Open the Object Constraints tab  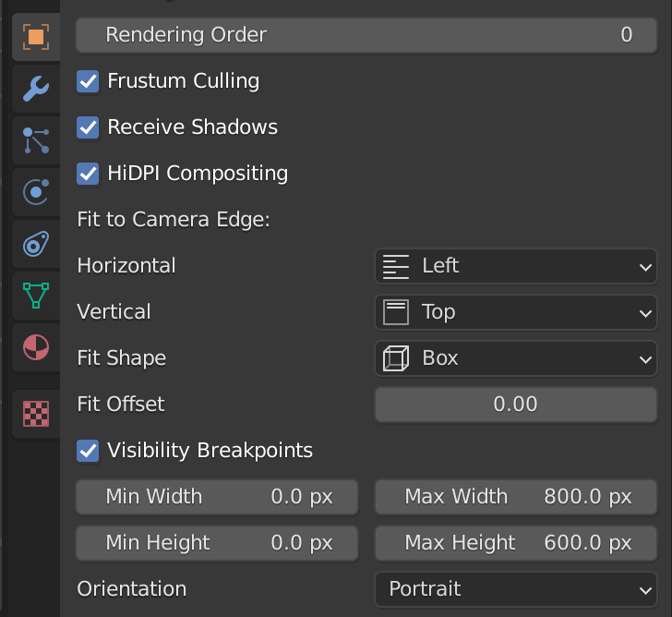point(36,244)
